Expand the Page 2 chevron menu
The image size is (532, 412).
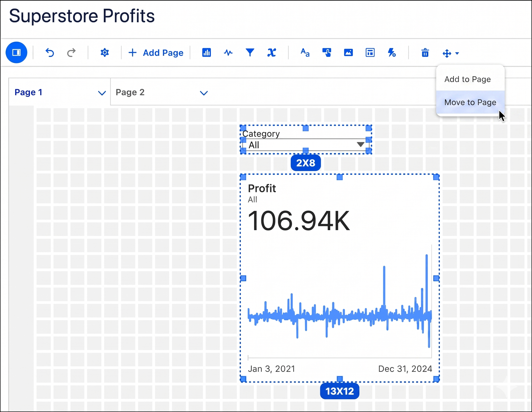[204, 93]
